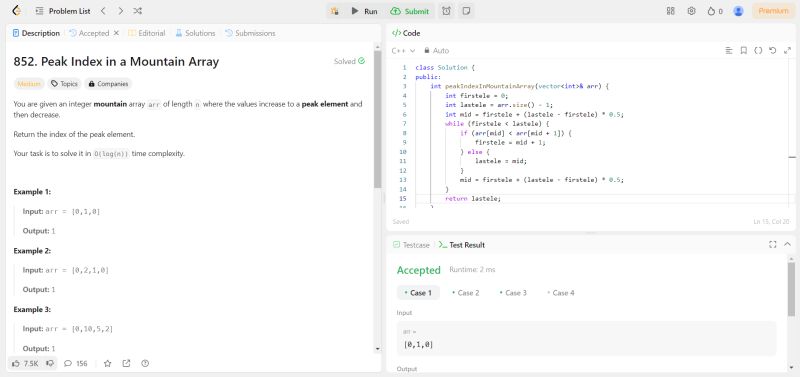
Task: Star the problem as favorite
Action: tap(108, 364)
